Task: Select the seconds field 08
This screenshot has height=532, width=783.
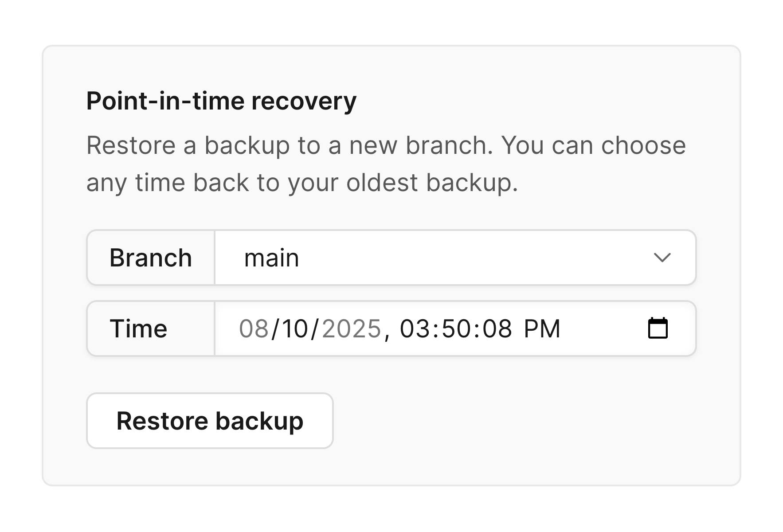Action: click(x=497, y=329)
